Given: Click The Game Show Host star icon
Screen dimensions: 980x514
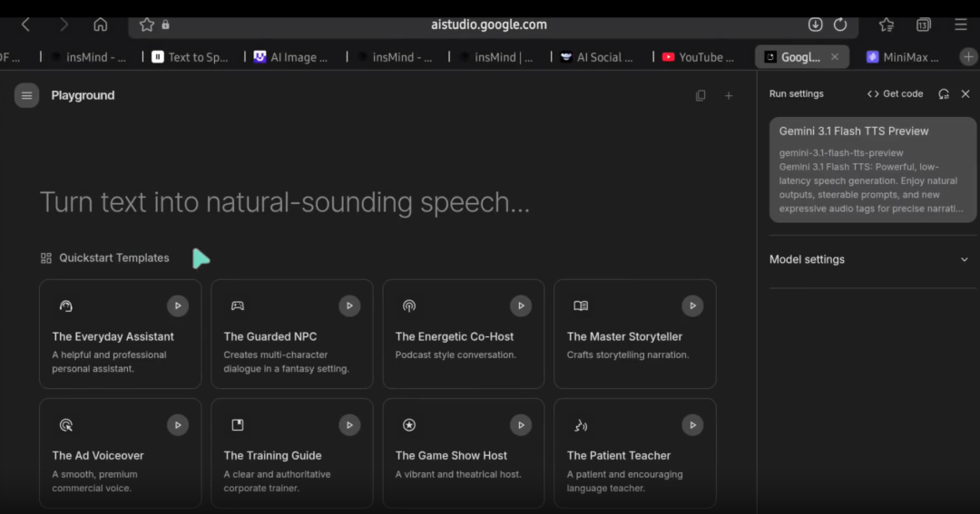Looking at the screenshot, I should pyautogui.click(x=408, y=424).
